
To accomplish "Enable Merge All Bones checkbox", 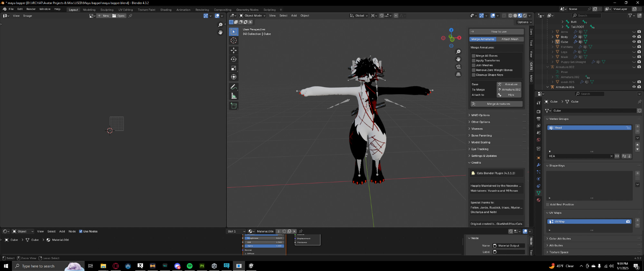I will pos(474,56).
